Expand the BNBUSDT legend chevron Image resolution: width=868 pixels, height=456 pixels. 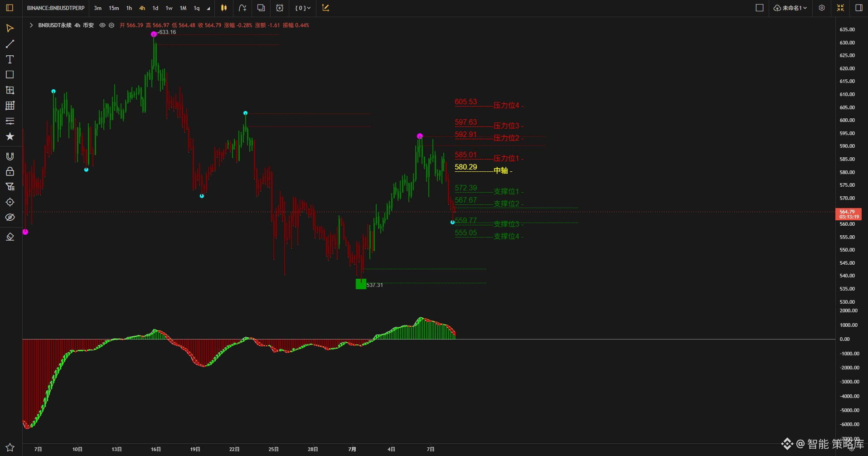31,25
